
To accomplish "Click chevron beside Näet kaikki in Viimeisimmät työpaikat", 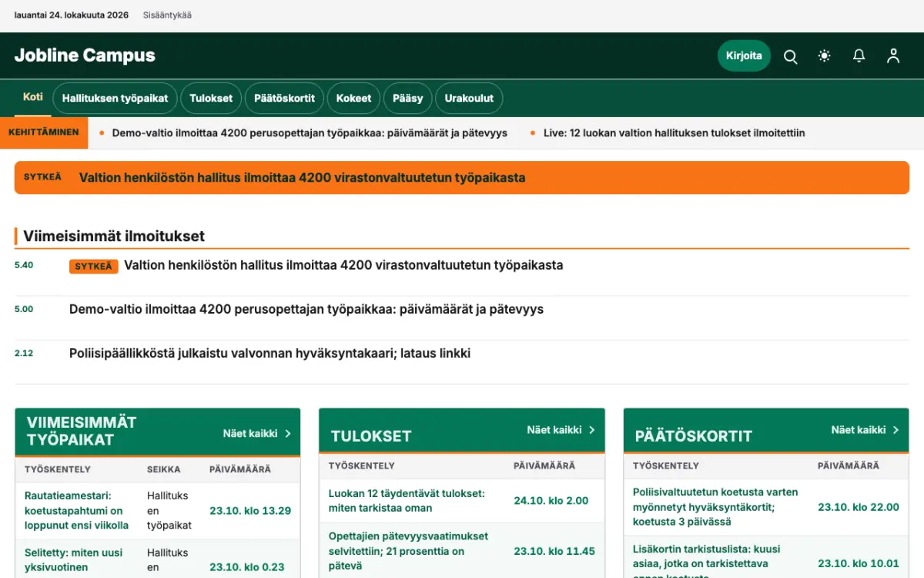I will [x=287, y=434].
